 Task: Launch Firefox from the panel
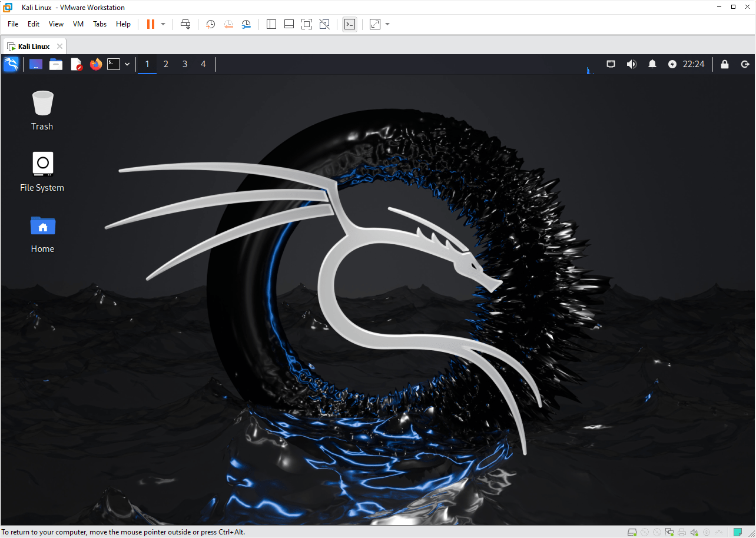pos(95,64)
